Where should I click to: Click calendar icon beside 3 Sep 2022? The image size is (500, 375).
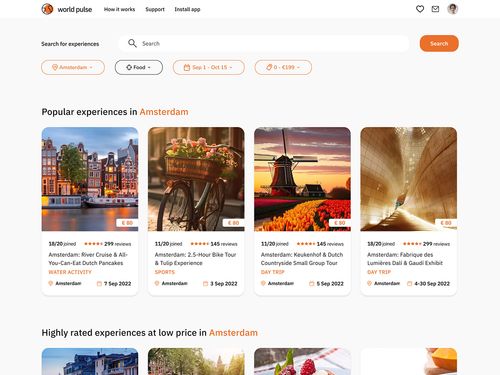click(x=206, y=284)
